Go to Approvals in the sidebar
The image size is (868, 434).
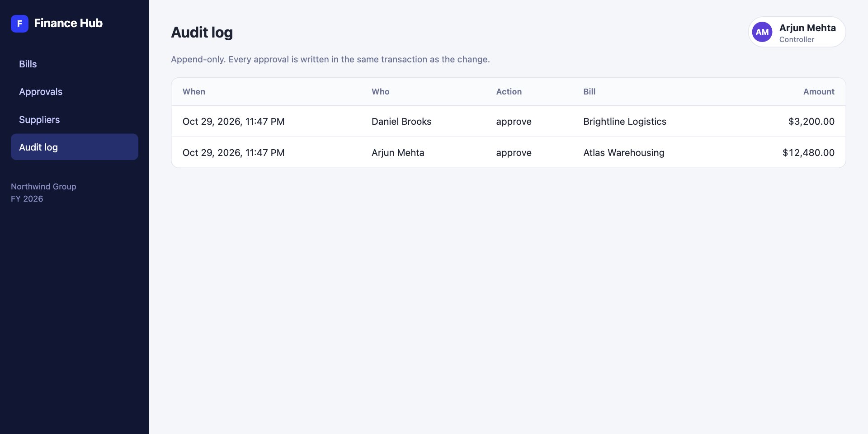tap(75, 92)
